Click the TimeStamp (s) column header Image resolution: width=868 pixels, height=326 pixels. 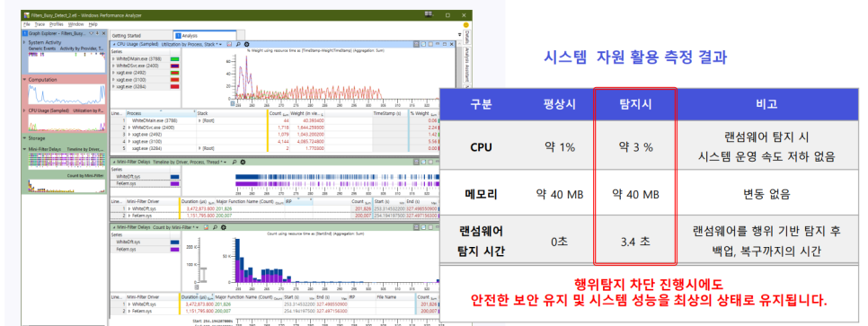point(389,113)
